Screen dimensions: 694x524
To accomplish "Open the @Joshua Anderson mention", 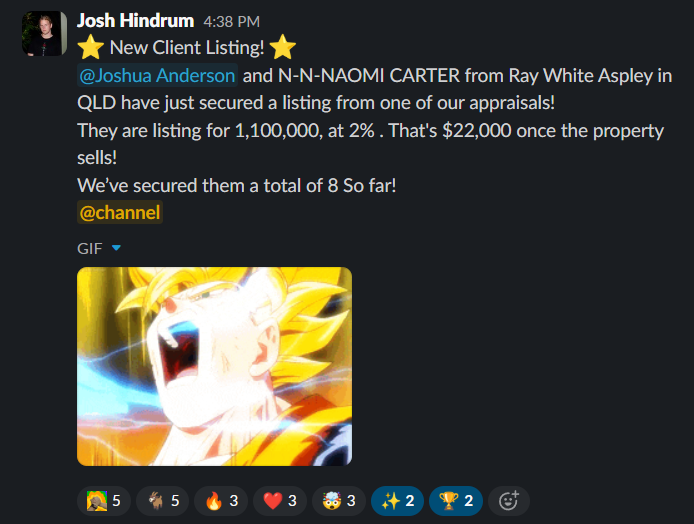I will pyautogui.click(x=157, y=75).
